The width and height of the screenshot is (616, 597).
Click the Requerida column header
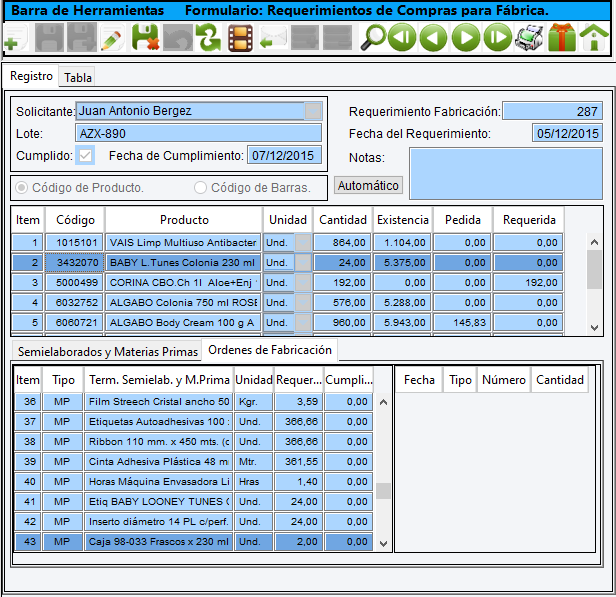529,220
